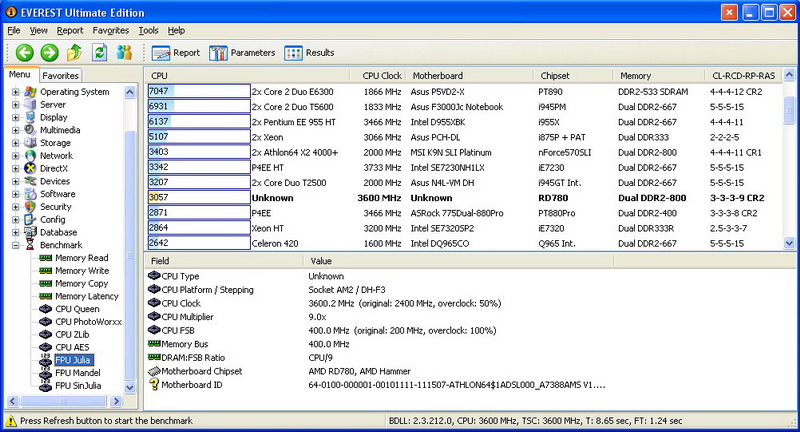The image size is (800, 432).
Task: Select CPU ZLib benchmark
Action: pos(72,335)
